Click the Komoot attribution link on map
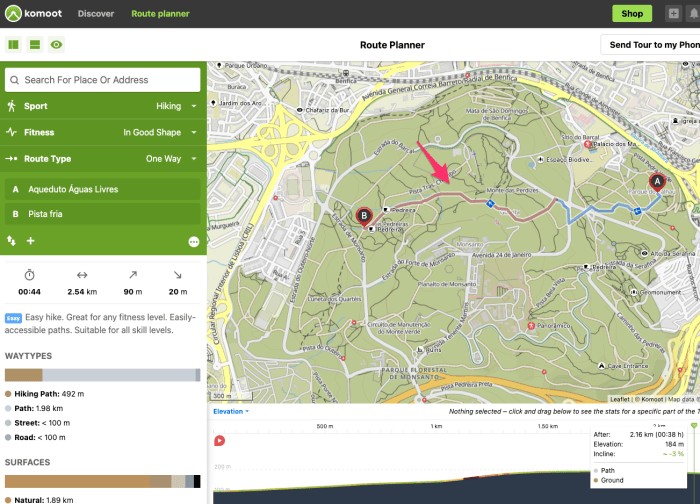Image resolution: width=700 pixels, height=504 pixels. coord(652,399)
